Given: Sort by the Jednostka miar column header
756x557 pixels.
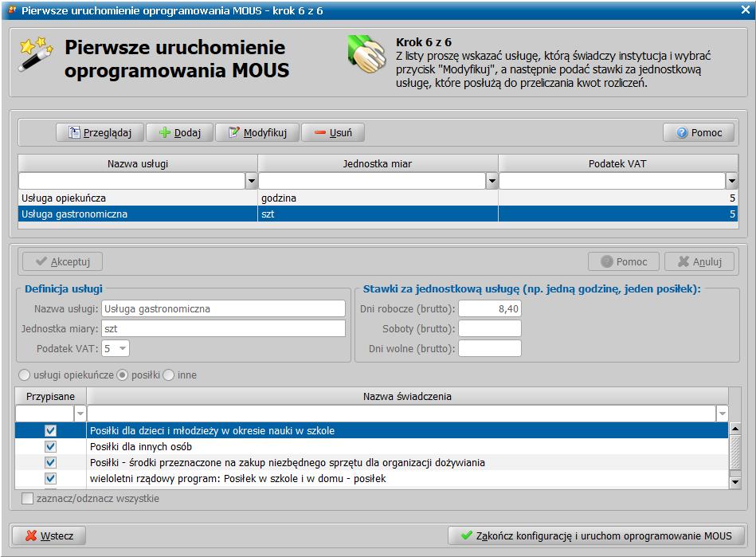Looking at the screenshot, I should point(378,163).
